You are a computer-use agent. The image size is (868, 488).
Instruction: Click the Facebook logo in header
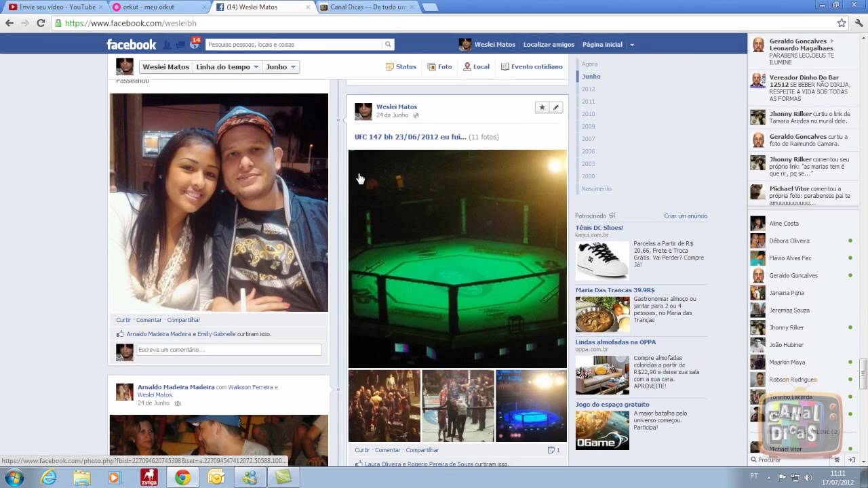[132, 45]
